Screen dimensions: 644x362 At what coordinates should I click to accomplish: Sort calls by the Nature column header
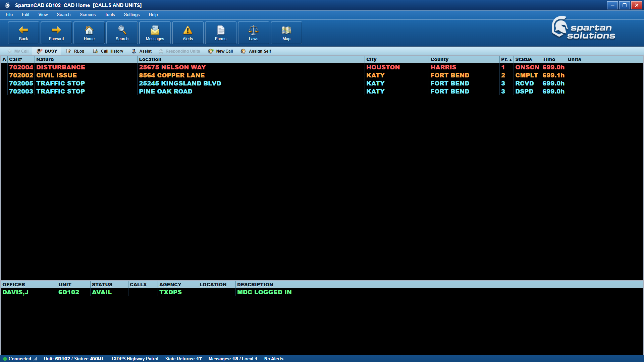tap(86, 59)
